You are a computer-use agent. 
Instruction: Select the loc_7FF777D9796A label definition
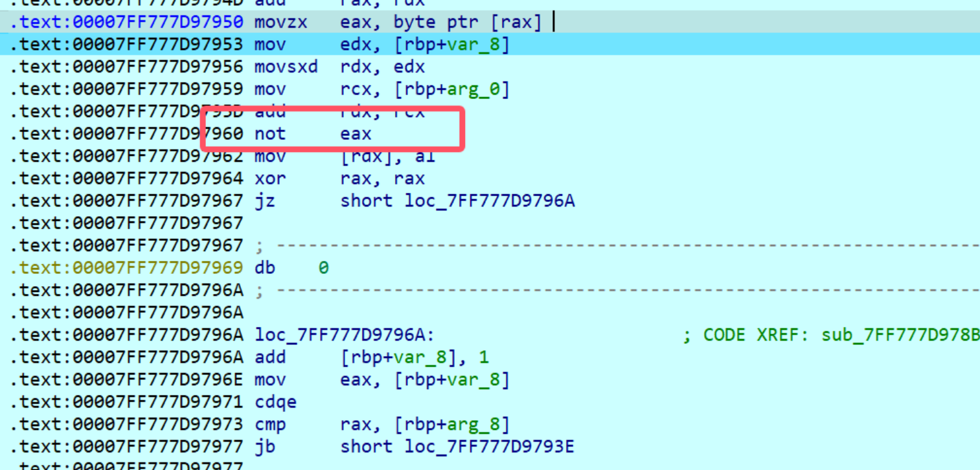tap(342, 335)
